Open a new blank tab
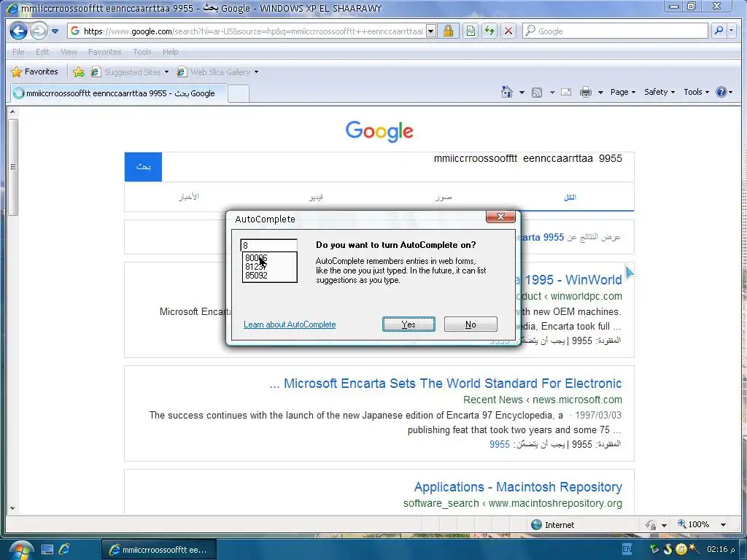This screenshot has width=747, height=560. point(239,94)
